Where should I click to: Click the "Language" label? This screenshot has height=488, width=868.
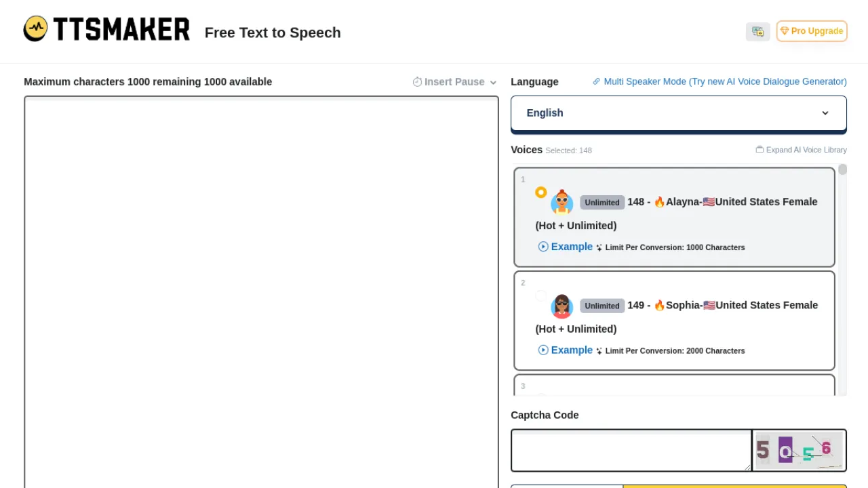coord(534,82)
